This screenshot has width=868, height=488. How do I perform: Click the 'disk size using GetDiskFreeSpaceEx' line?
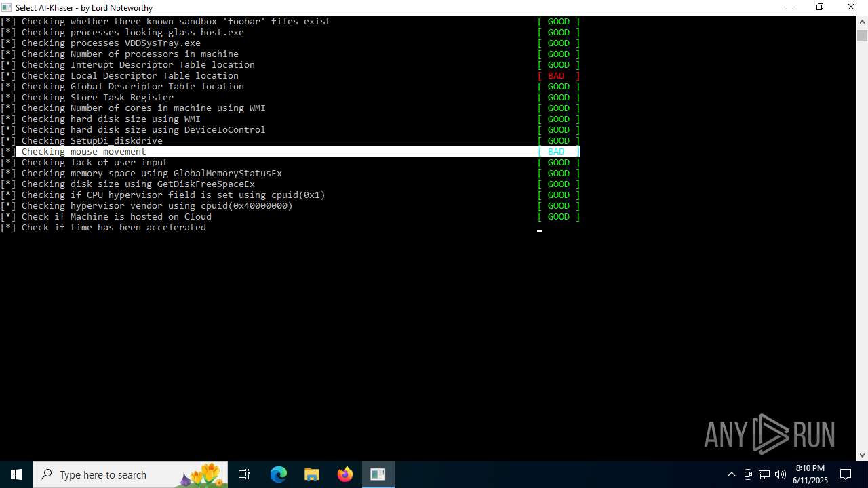pyautogui.click(x=127, y=184)
